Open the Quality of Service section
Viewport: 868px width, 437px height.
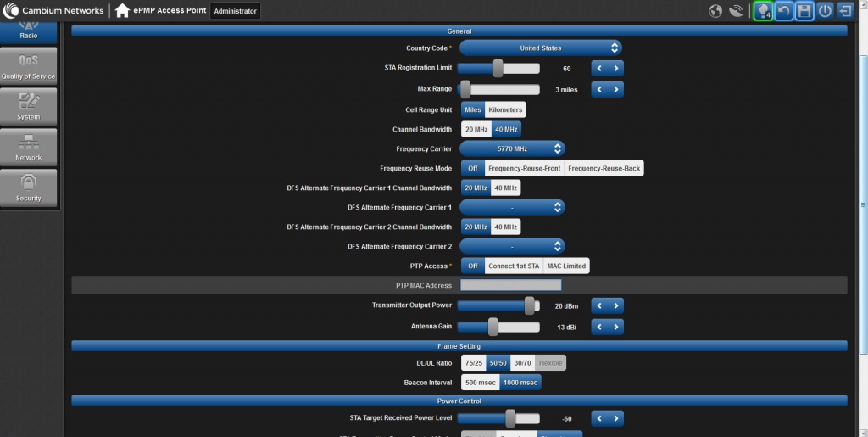[28, 65]
